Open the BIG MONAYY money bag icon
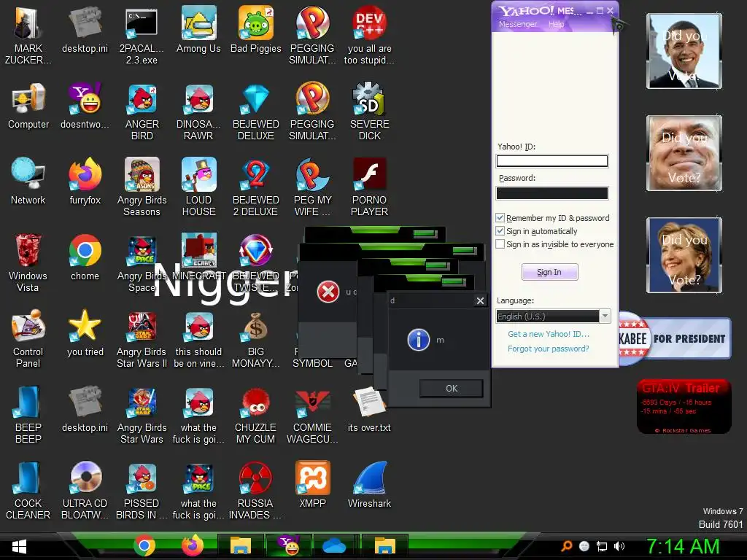747x560 pixels. coord(256,339)
